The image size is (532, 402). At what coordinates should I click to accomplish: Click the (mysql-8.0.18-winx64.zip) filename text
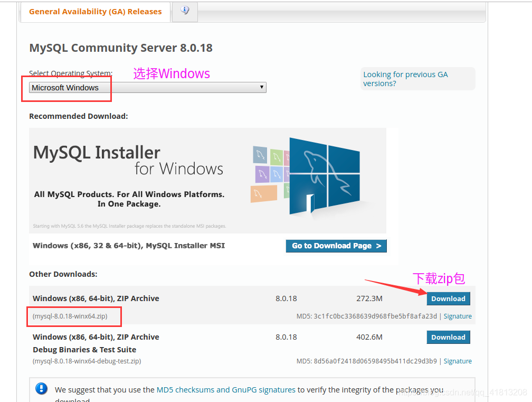point(70,316)
